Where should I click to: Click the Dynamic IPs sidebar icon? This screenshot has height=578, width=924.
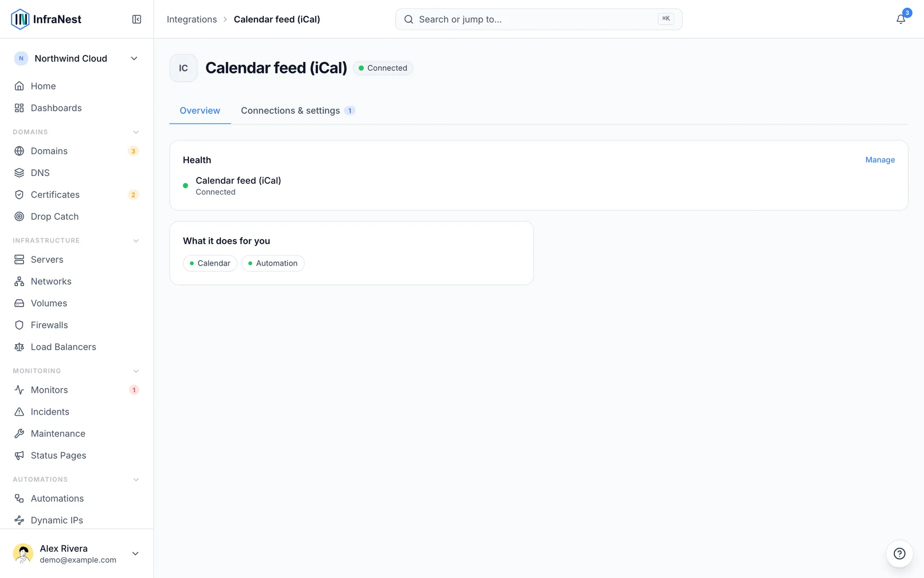coord(19,520)
